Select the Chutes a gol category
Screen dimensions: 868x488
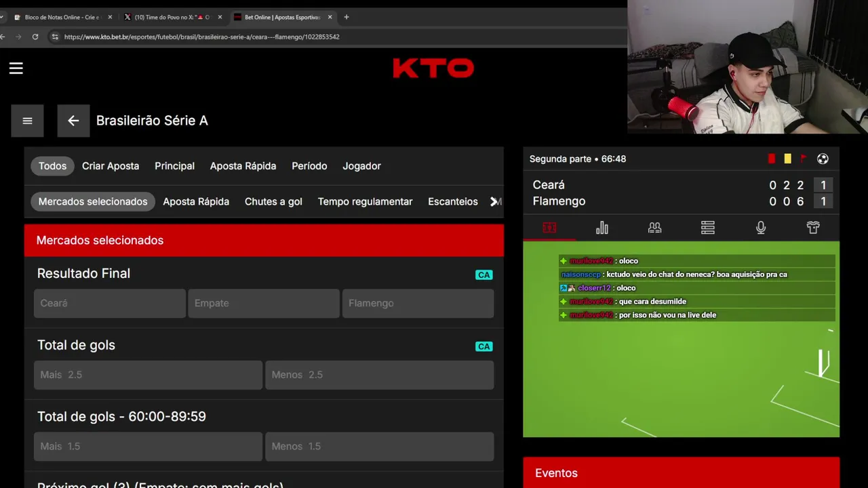[x=273, y=202]
